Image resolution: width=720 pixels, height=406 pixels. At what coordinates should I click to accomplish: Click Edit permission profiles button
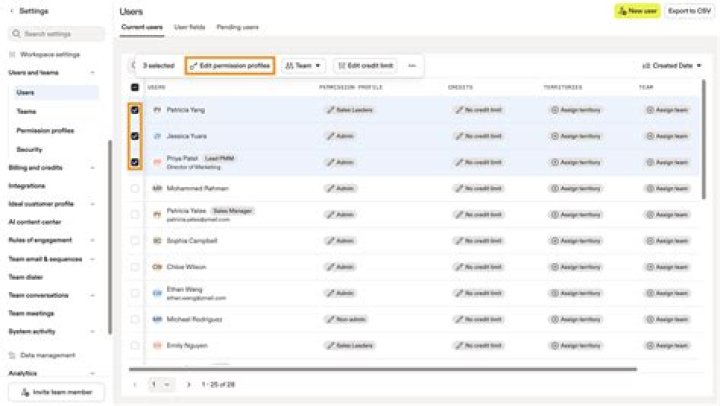(x=230, y=66)
